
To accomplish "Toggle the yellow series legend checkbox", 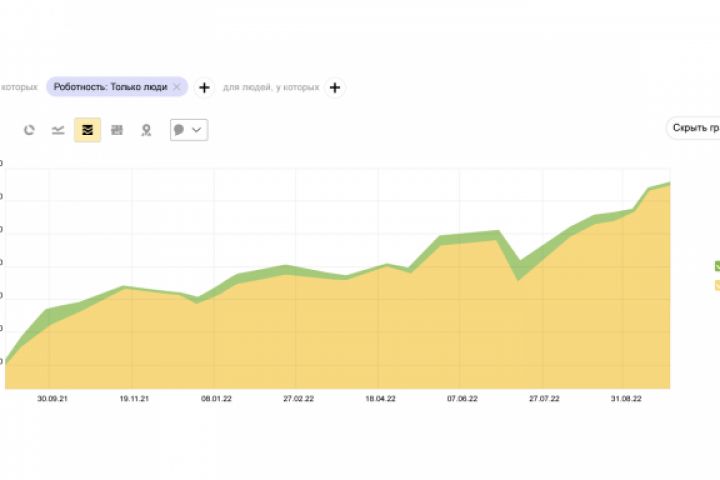I will [x=717, y=285].
